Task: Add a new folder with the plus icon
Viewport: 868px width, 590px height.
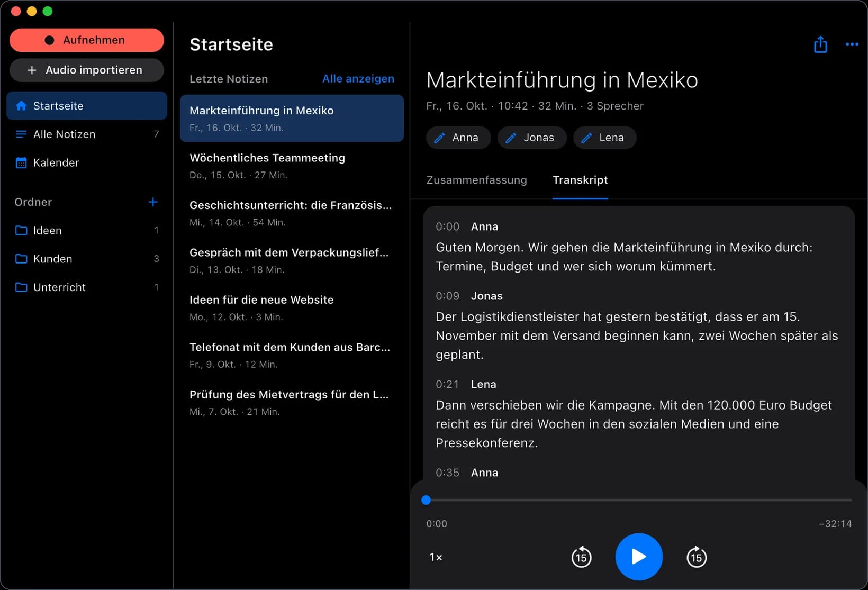Action: click(153, 202)
